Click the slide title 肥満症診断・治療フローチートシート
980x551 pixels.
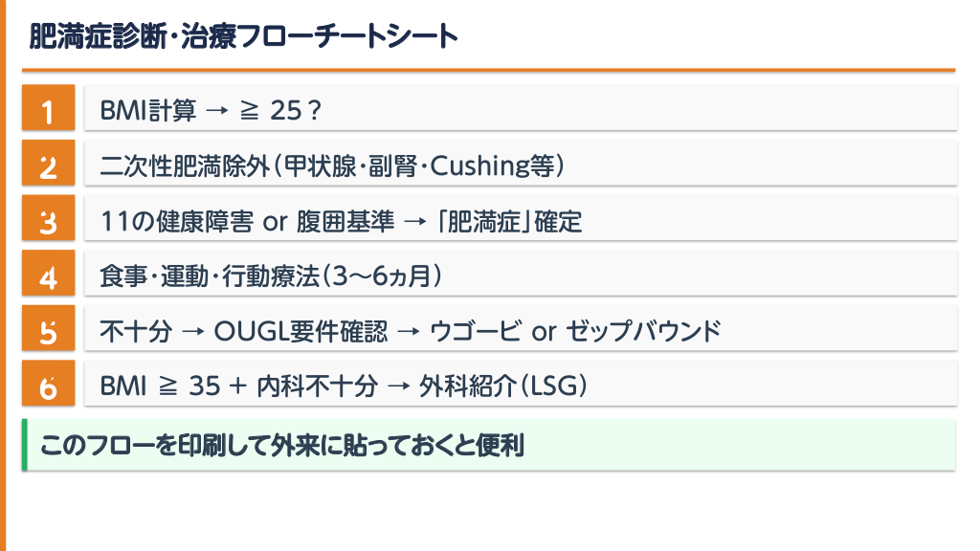243,37
